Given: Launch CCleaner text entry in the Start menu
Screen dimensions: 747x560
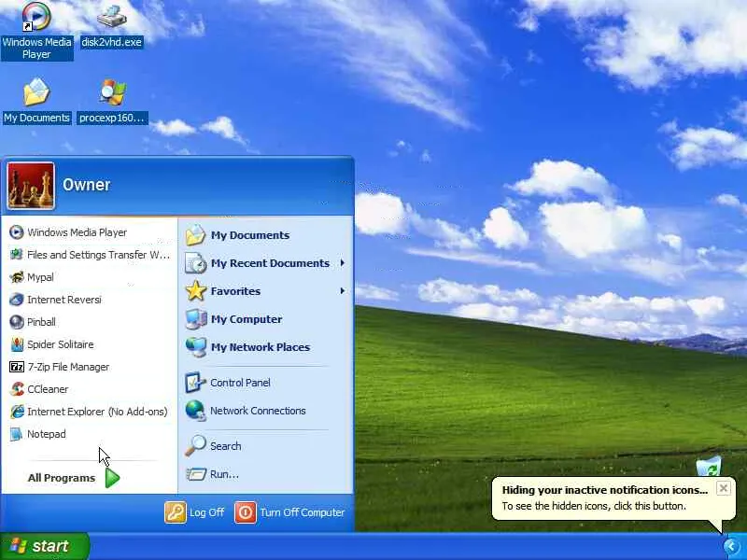Looking at the screenshot, I should [48, 389].
